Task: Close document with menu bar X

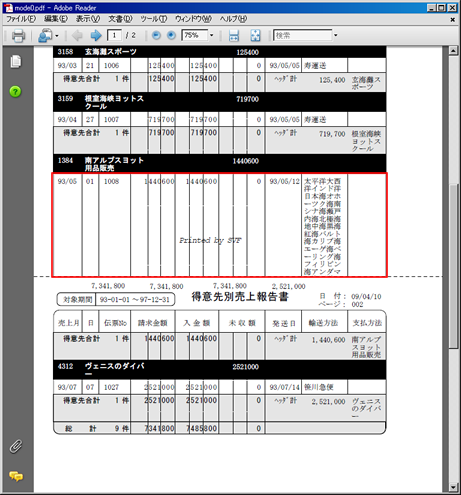Action: pos(452,20)
